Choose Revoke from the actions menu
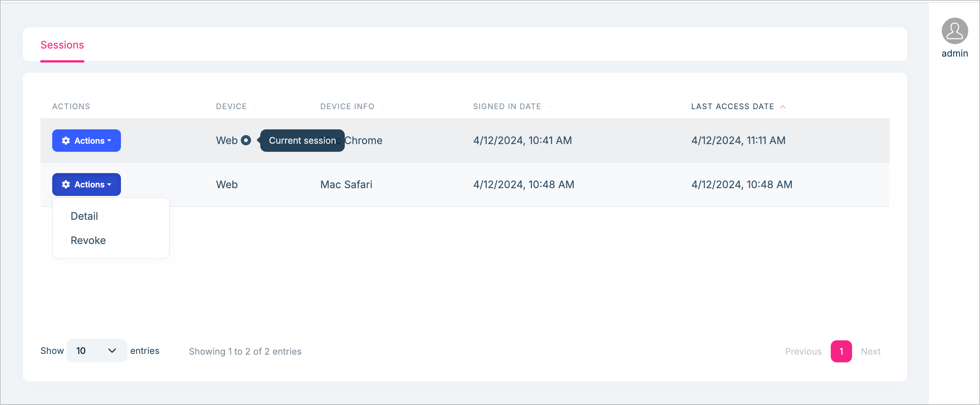Image resolution: width=980 pixels, height=405 pixels. coord(88,240)
